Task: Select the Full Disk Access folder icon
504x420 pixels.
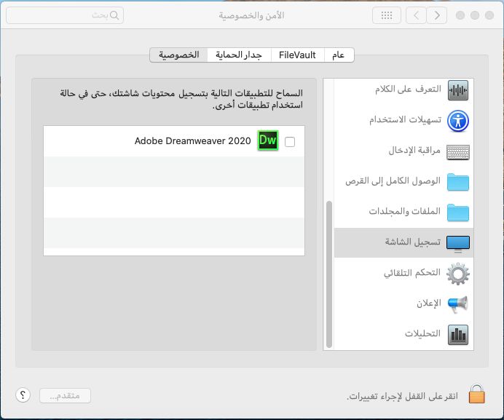Action: 458,182
